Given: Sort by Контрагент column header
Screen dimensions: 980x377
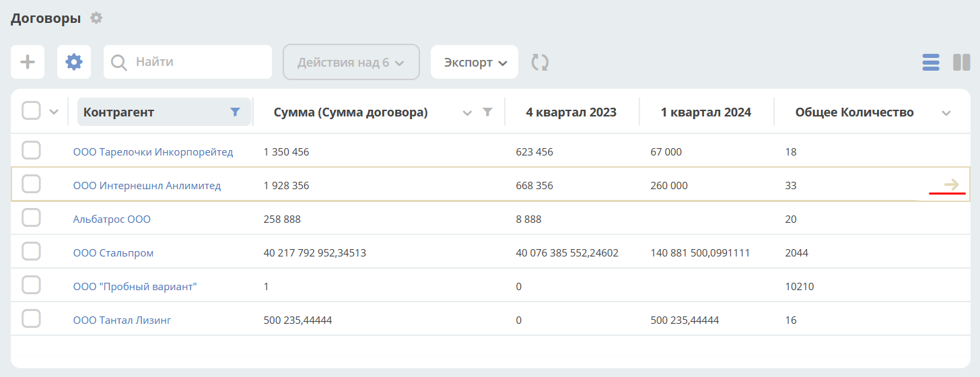Looking at the screenshot, I should [x=118, y=112].
